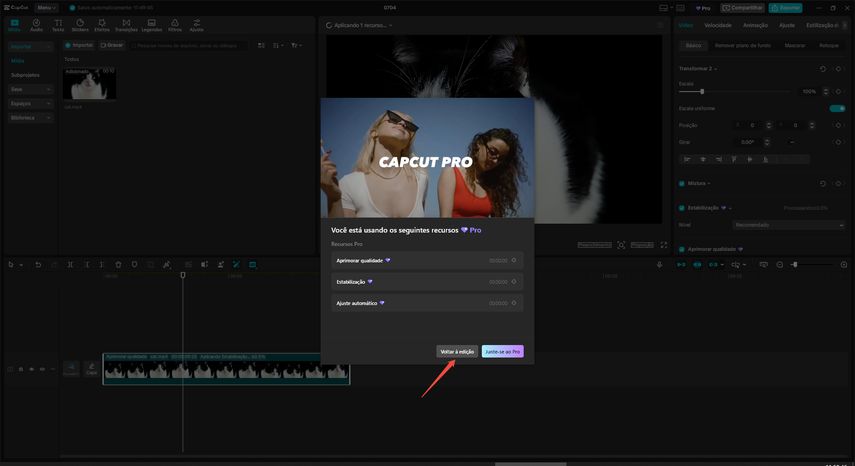The width and height of the screenshot is (855, 466).
Task: Remove Ajuste automático from Pro resources list
Action: (x=514, y=303)
